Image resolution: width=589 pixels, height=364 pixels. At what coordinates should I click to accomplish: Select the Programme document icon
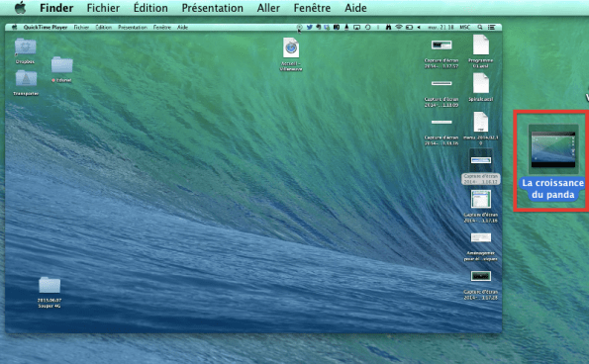[x=481, y=45]
